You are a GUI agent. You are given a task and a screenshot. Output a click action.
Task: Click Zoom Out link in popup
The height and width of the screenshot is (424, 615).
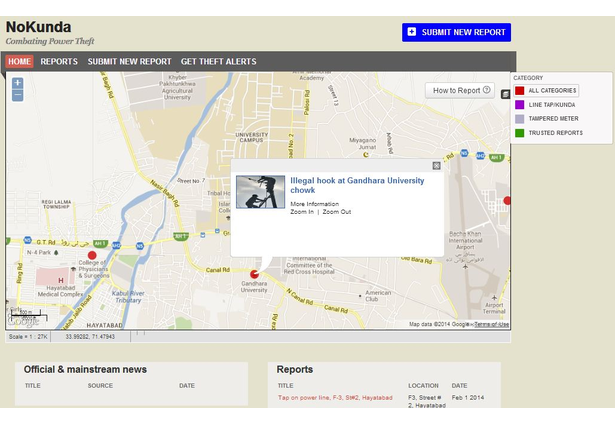(337, 212)
